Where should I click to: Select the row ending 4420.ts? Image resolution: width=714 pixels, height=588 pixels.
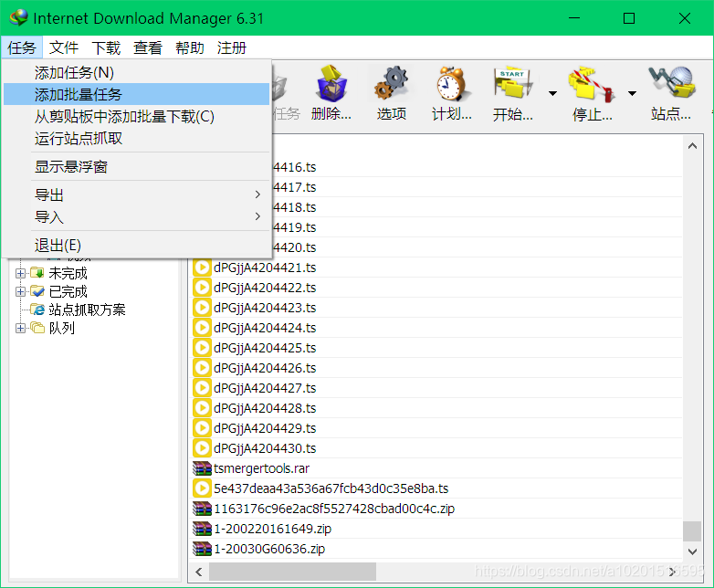click(294, 247)
